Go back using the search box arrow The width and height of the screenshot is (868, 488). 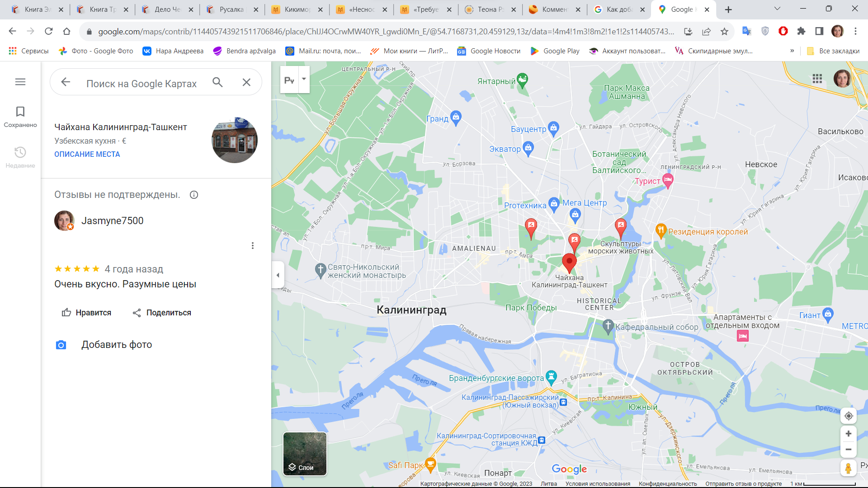(x=66, y=82)
